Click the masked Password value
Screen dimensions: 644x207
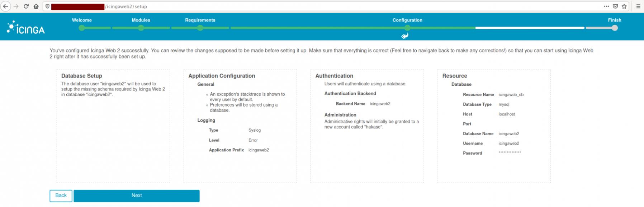pyautogui.click(x=510, y=152)
